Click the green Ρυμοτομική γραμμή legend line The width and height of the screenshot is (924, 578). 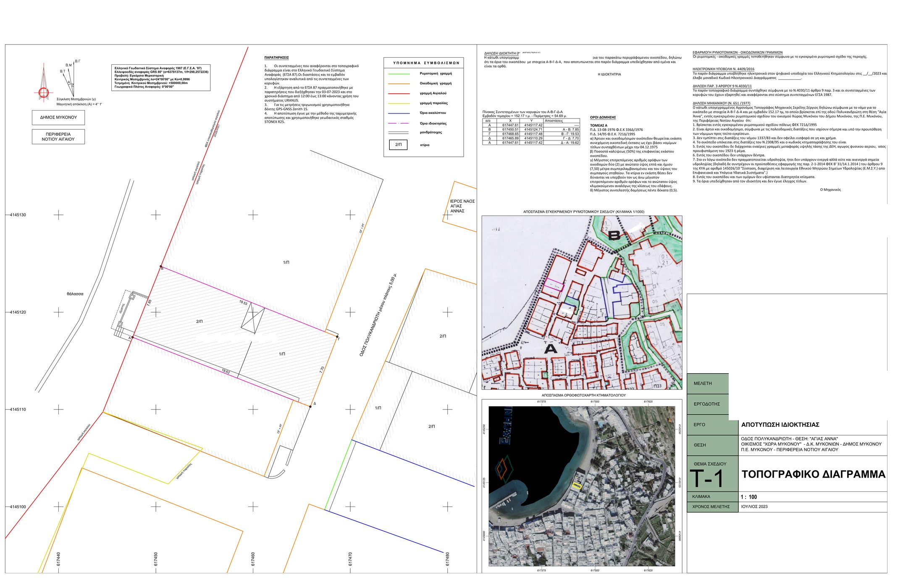pos(399,74)
